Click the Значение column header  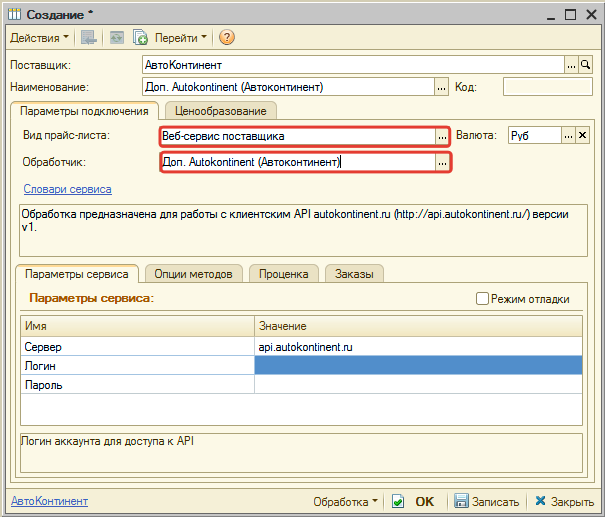[x=418, y=326]
